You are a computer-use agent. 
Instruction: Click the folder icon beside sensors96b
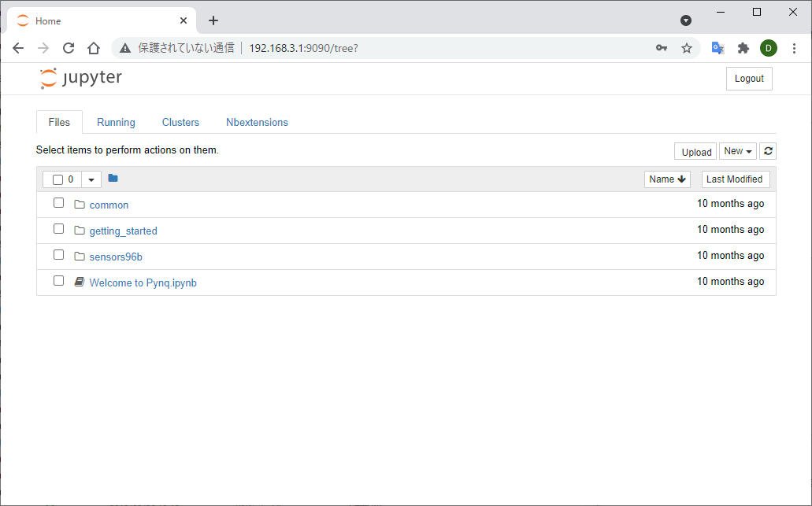coord(80,256)
